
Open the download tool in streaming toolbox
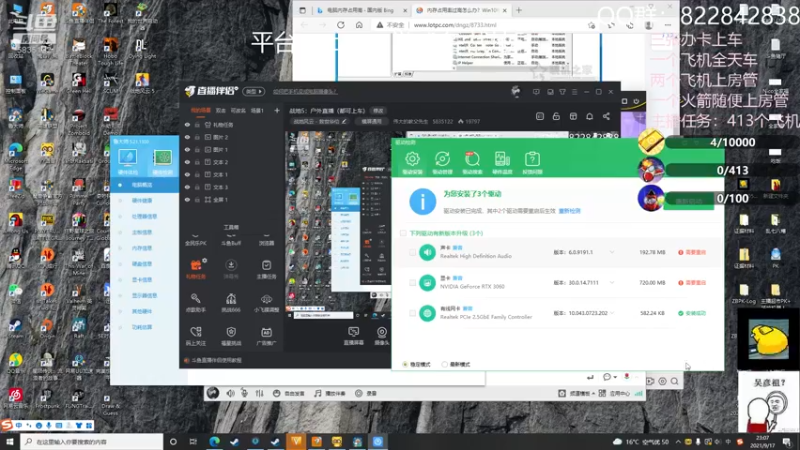pos(231,265)
